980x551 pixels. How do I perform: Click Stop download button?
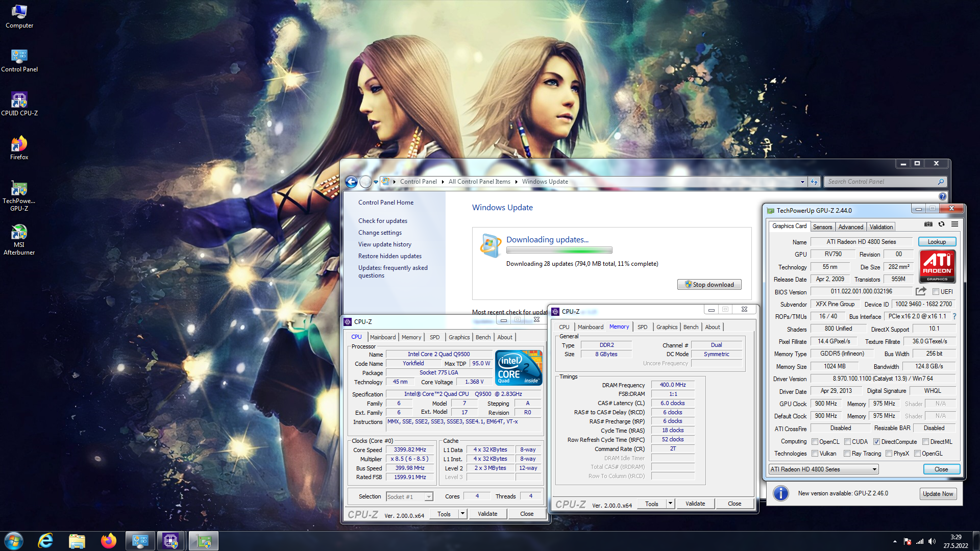tap(709, 285)
